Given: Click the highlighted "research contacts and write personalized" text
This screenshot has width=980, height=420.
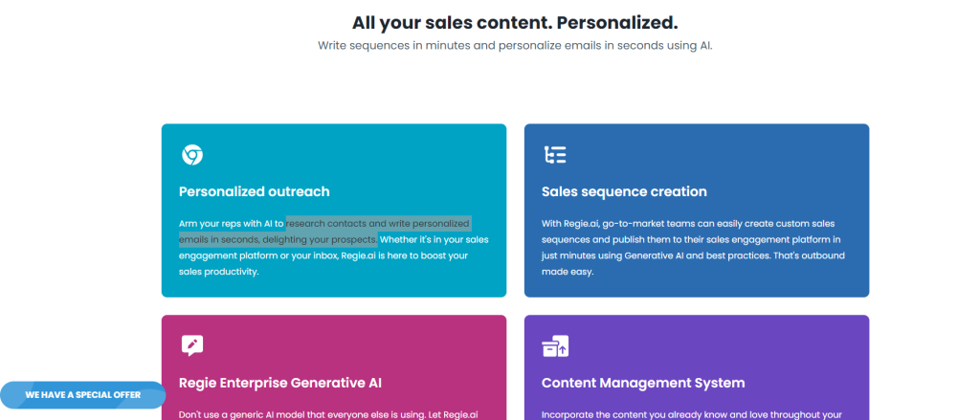Looking at the screenshot, I should point(378,223).
